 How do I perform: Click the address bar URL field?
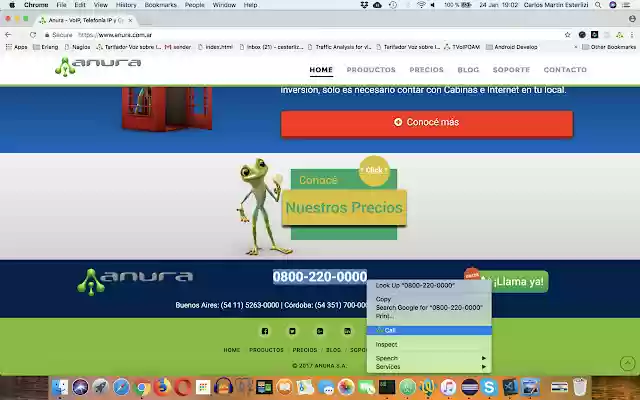click(x=302, y=35)
